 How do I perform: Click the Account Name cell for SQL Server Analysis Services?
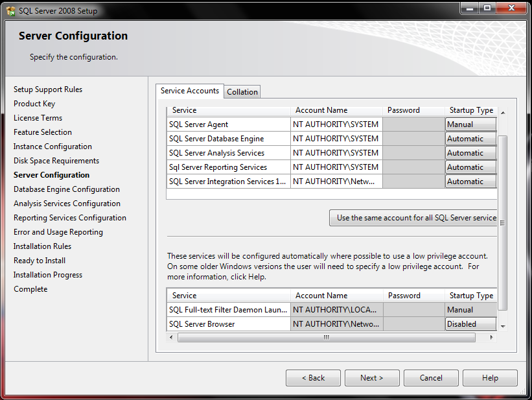[336, 153]
